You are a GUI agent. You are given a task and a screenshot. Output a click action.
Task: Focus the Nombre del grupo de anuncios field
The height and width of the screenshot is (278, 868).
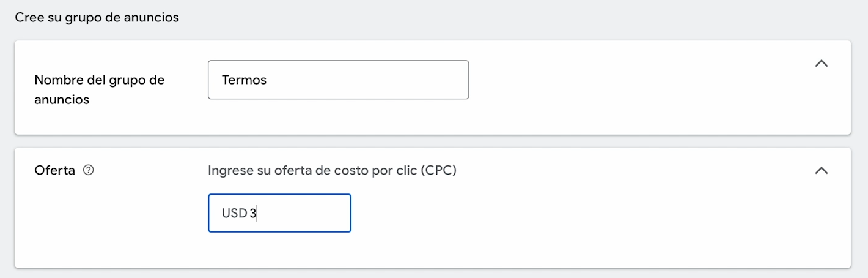(x=338, y=80)
